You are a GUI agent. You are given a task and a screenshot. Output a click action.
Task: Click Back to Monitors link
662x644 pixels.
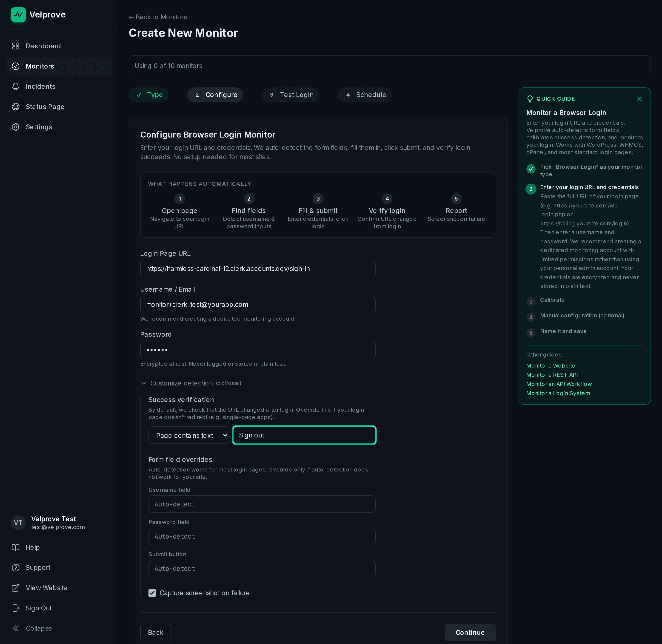coord(157,17)
